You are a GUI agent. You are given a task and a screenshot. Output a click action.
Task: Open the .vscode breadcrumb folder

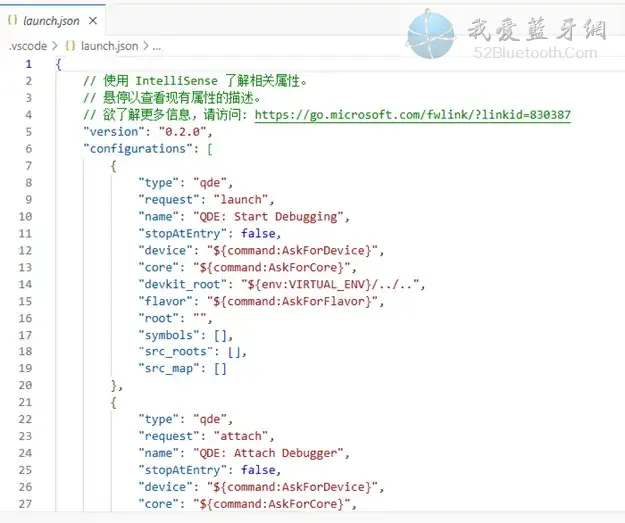tap(28, 46)
